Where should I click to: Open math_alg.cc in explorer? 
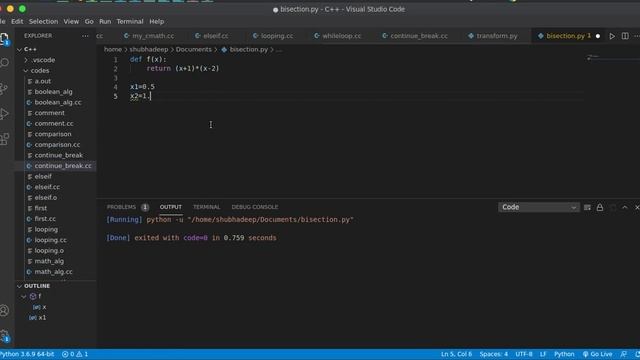pyautogui.click(x=53, y=272)
